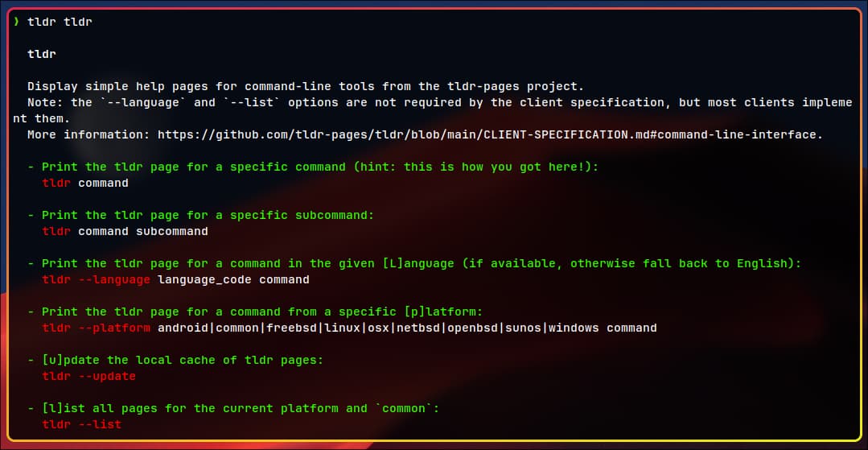This screenshot has width=868, height=450.
Task: Click the '[l]ist all pages' description
Action: coord(233,408)
